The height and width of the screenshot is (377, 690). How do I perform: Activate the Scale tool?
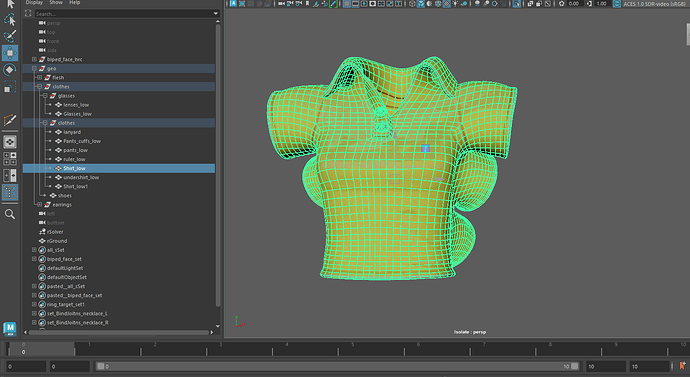10,86
